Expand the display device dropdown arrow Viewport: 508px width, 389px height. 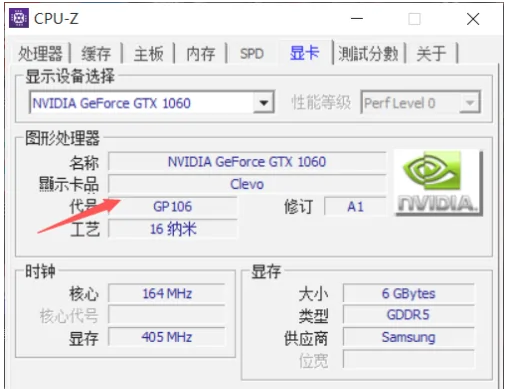click(x=264, y=103)
